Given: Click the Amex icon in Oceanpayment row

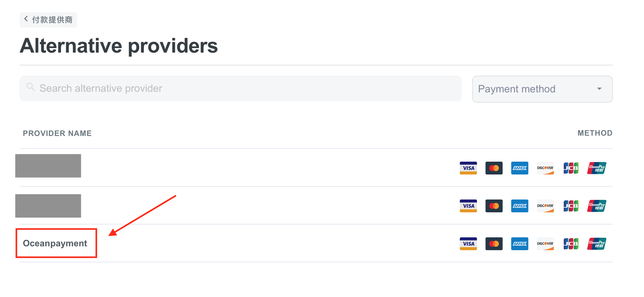Looking at the screenshot, I should (519, 244).
